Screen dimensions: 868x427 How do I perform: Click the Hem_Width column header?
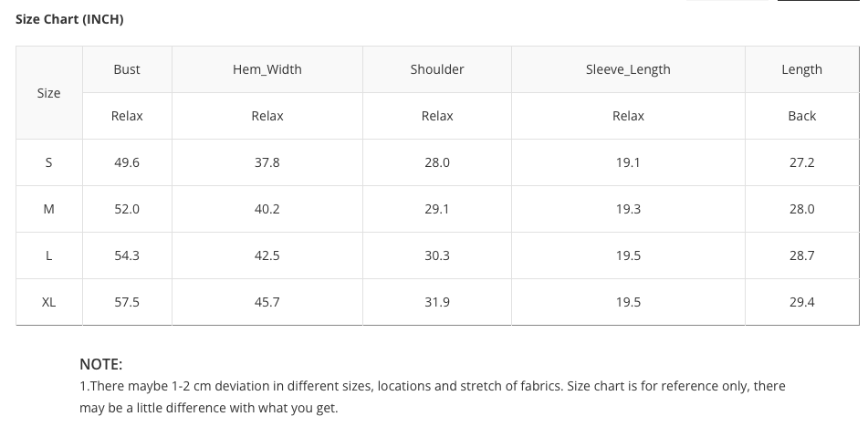[x=267, y=69]
